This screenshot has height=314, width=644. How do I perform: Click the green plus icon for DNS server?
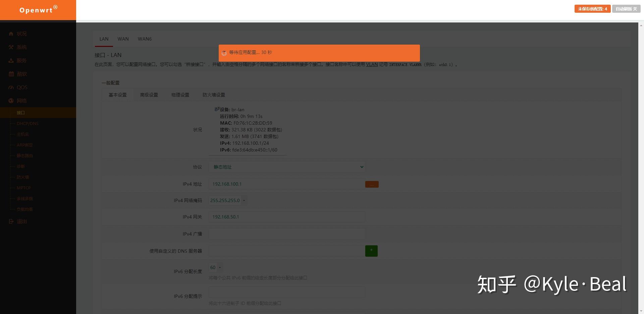click(371, 251)
